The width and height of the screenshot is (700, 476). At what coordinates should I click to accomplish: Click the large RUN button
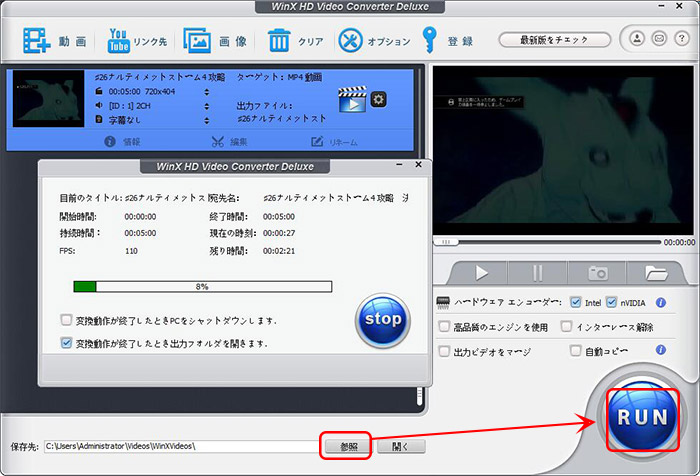click(642, 418)
